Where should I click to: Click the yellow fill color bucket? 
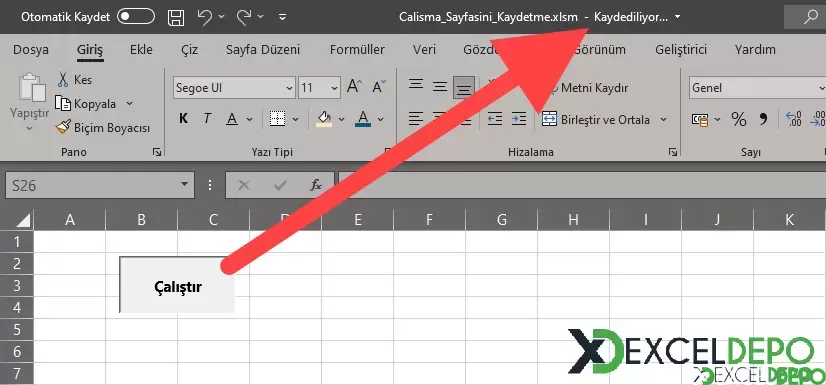click(324, 119)
